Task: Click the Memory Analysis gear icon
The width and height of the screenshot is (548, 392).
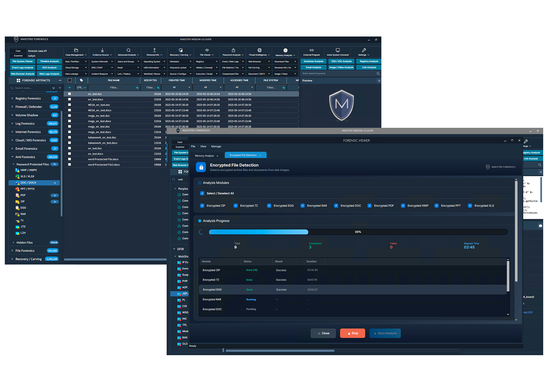Action: 286,50
